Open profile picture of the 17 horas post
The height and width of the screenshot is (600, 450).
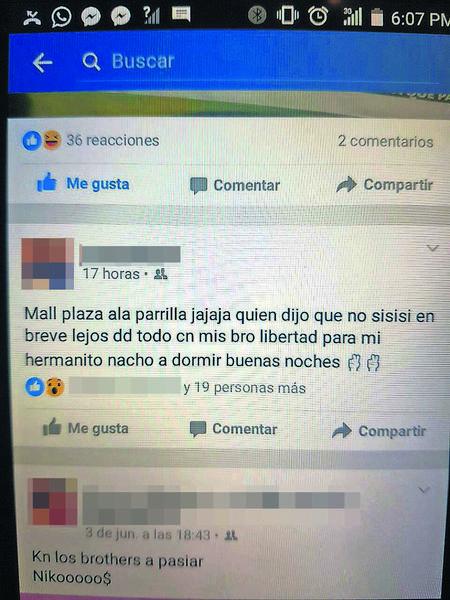(x=48, y=264)
